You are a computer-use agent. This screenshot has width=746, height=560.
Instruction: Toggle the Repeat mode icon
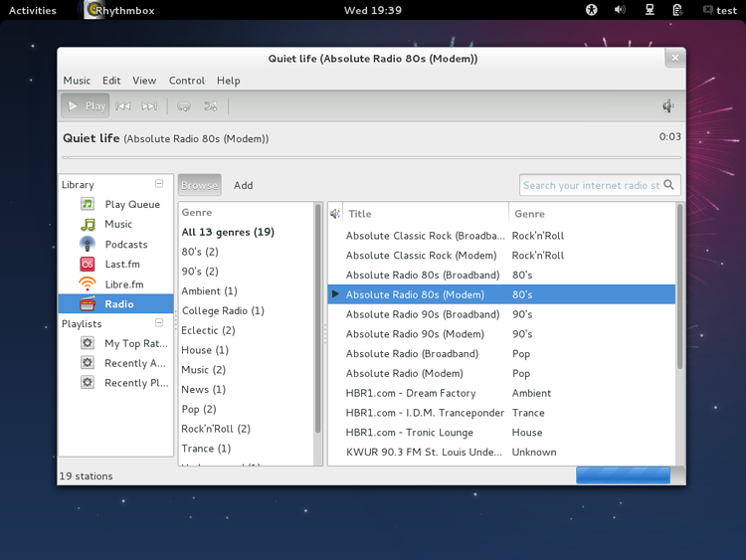[x=184, y=106]
